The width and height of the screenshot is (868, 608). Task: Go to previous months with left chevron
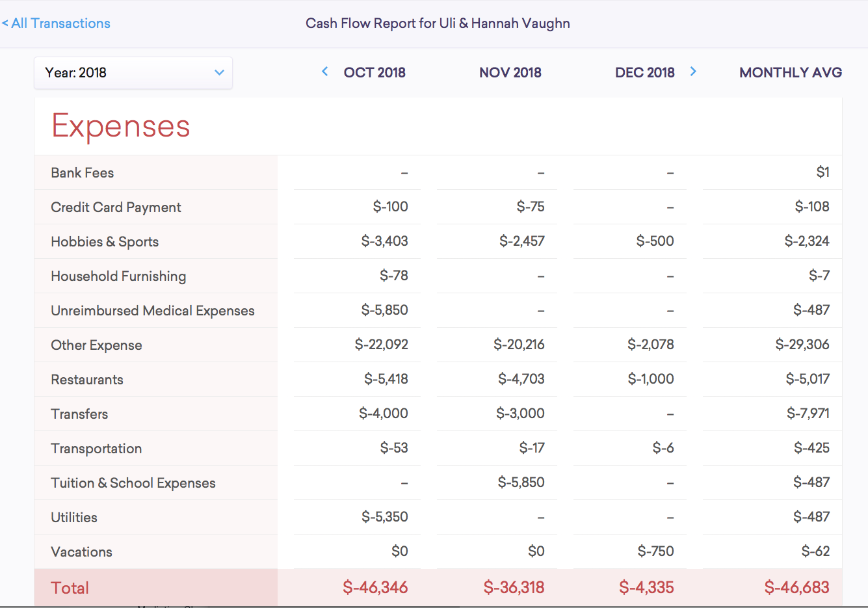[x=325, y=72]
